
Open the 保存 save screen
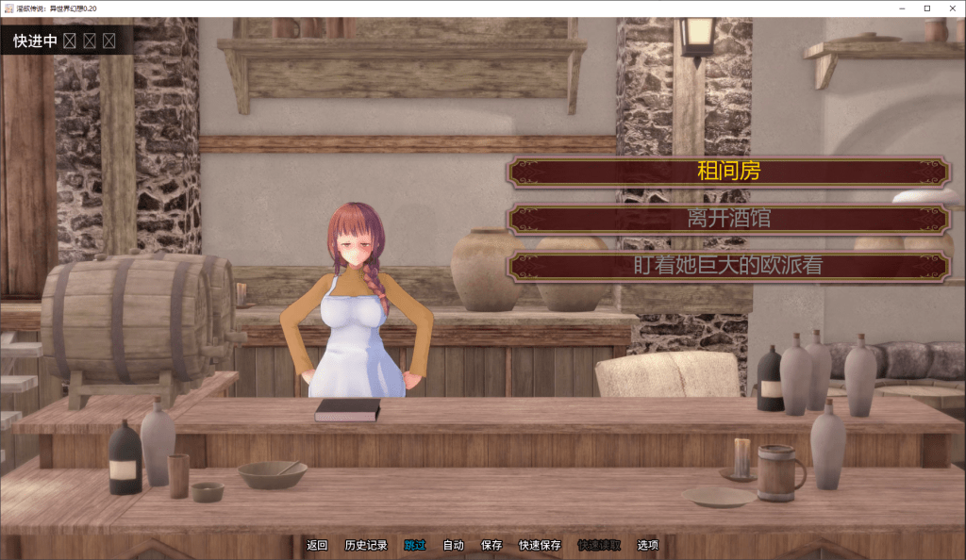click(x=491, y=545)
